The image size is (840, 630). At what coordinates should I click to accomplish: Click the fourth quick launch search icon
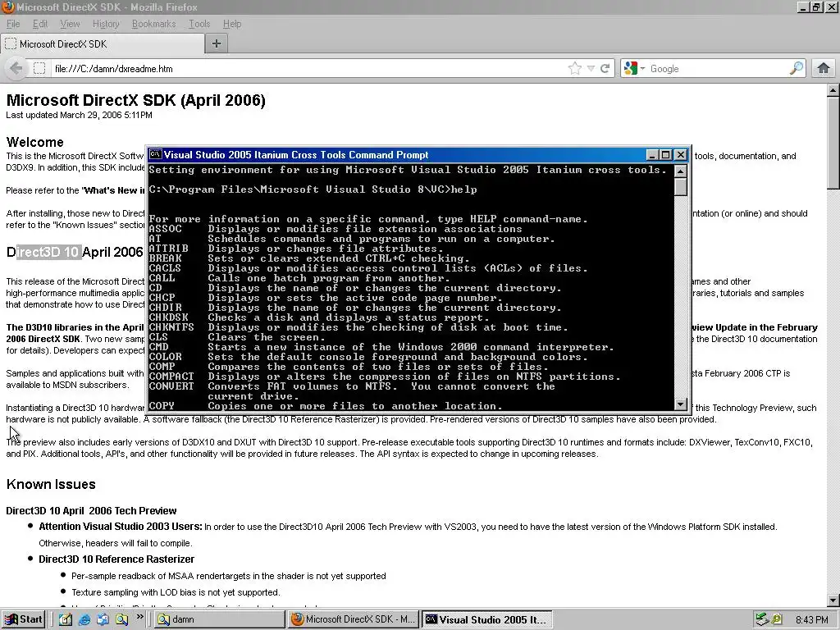(121, 619)
